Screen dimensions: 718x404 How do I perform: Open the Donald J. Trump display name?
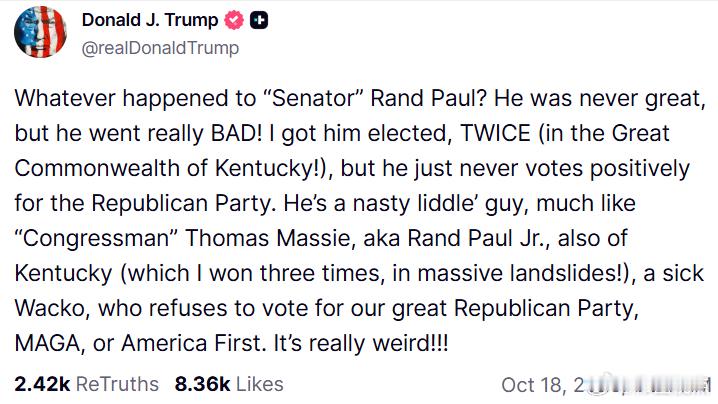150,20
